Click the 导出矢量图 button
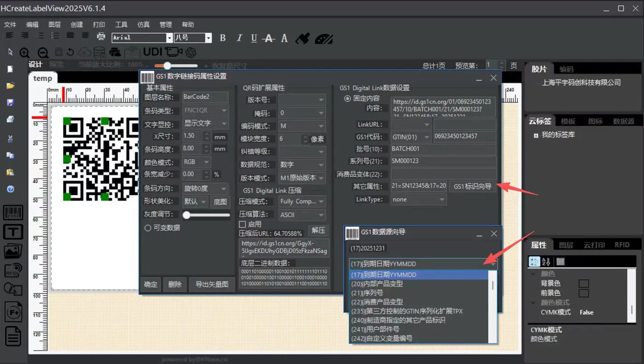The image size is (644, 364). [x=212, y=284]
